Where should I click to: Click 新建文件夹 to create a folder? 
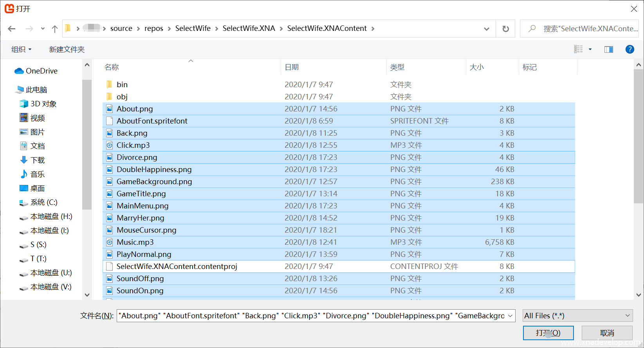pos(67,49)
